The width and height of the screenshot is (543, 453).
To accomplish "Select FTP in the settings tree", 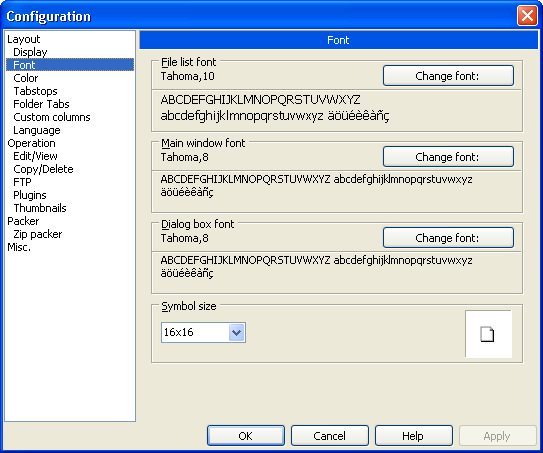I will [22, 182].
